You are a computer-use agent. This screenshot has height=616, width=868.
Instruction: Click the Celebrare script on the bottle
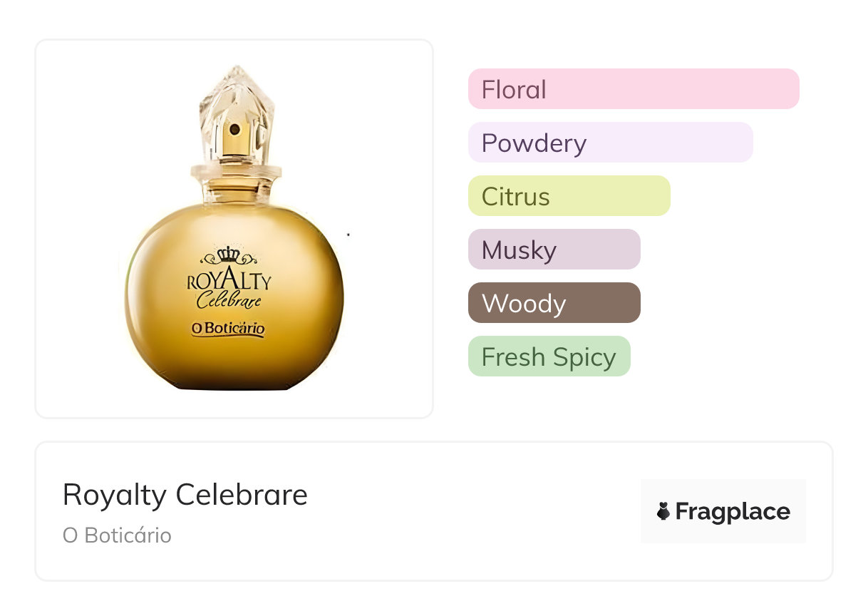coord(229,301)
